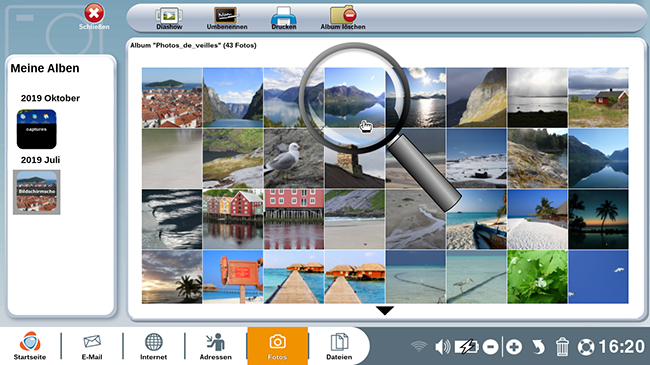Screen dimensions: 650x365
Task: Open the seagull photo thumbnail
Action: 293,158
